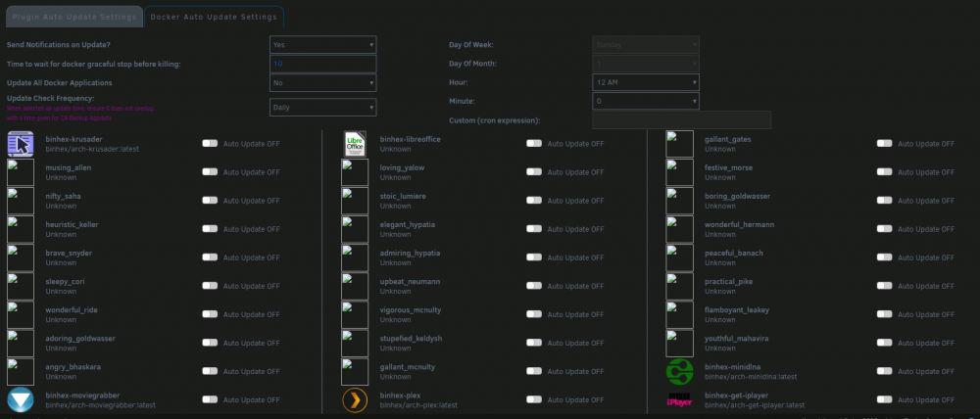This screenshot has height=419, width=980.
Task: Toggle auto update for binhex-plex
Action: point(534,399)
